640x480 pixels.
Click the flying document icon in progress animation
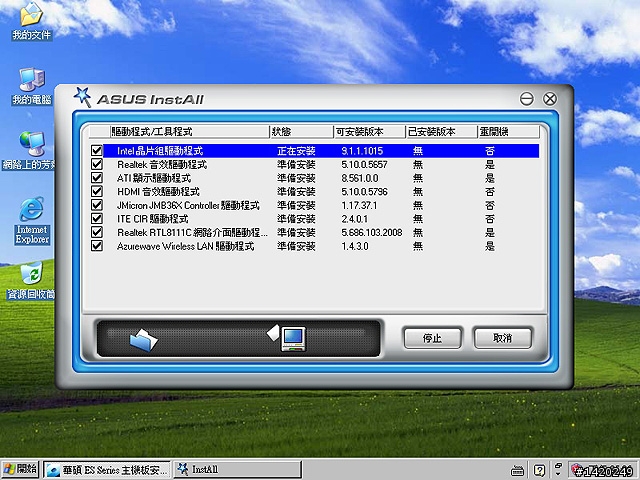273,332
